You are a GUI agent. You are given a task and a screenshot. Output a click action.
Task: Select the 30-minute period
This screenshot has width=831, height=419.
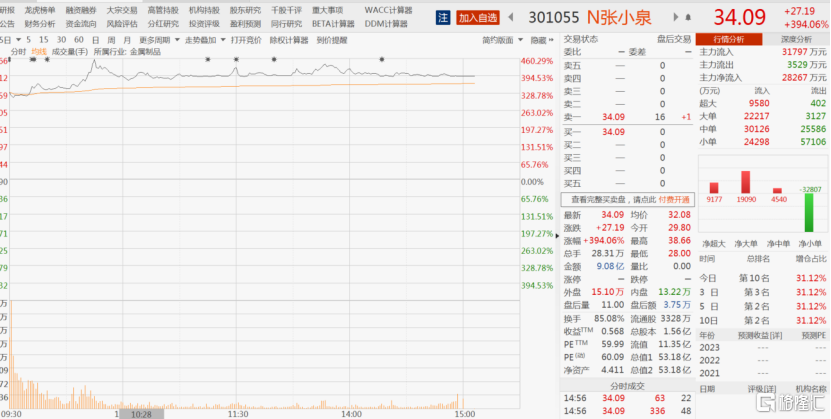(x=61, y=40)
